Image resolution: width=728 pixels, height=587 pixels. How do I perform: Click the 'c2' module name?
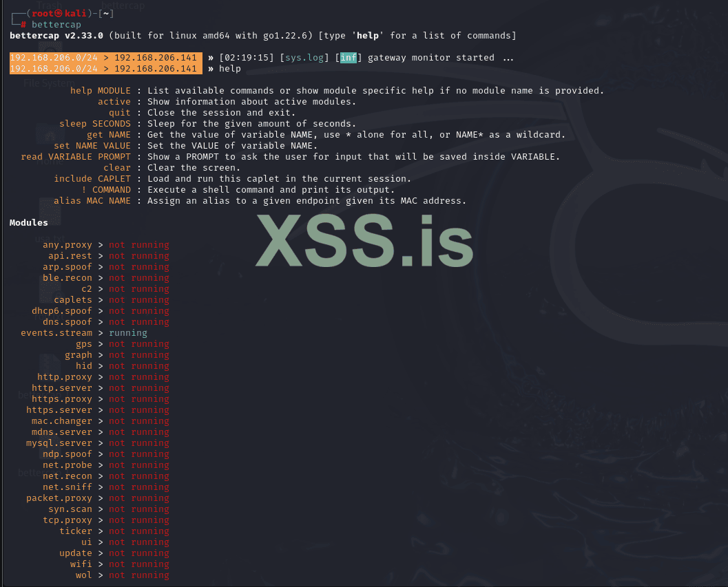click(87, 289)
